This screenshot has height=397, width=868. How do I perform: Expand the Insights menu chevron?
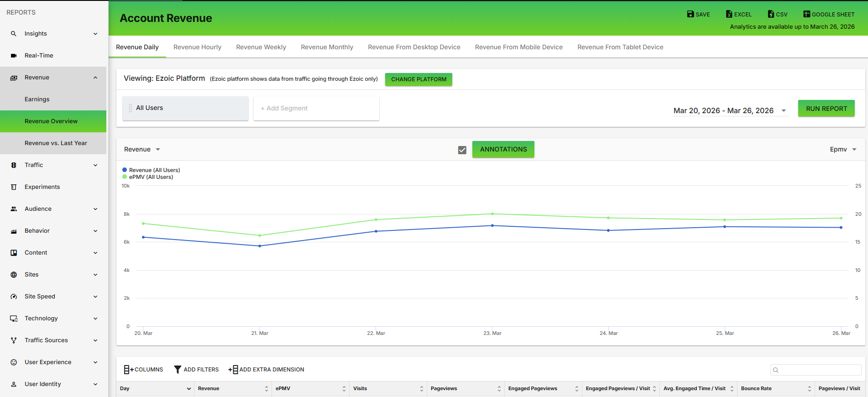click(95, 34)
